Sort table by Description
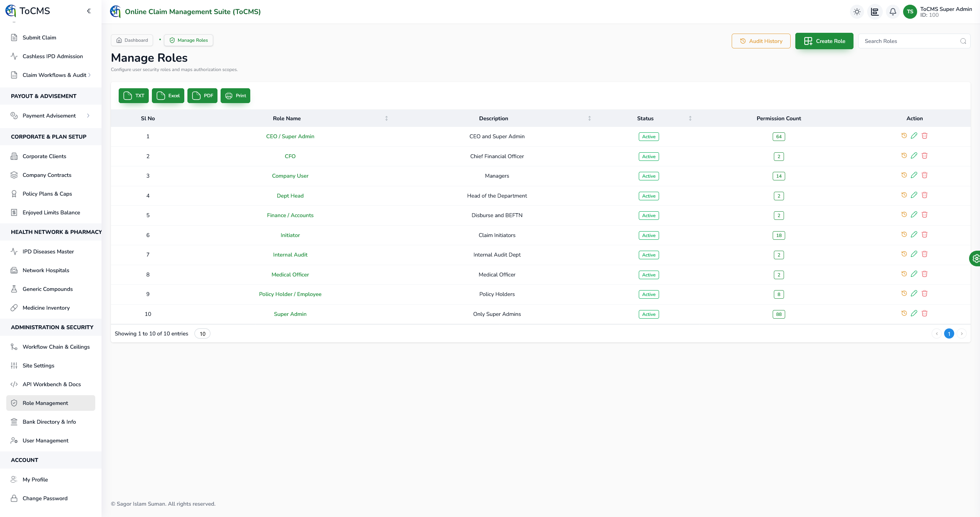980x517 pixels. 590,118
